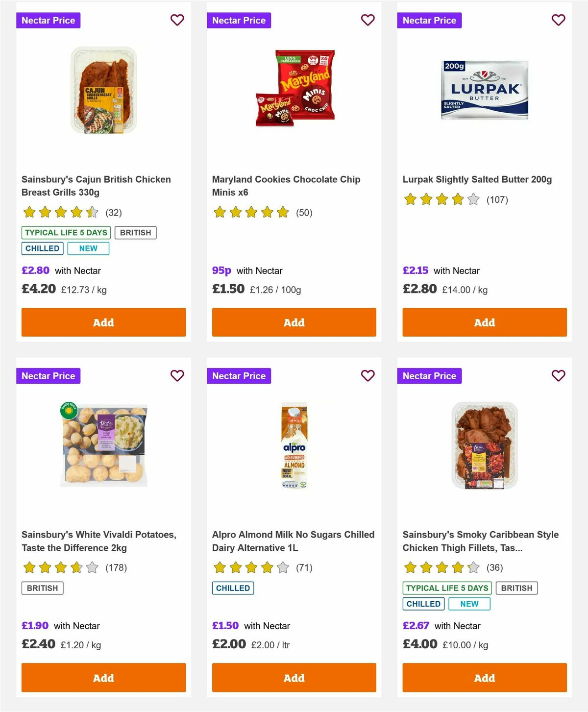Click the CHILLED tag under Alpro Almond Milk
Image resolution: width=588 pixels, height=712 pixels.
233,588
